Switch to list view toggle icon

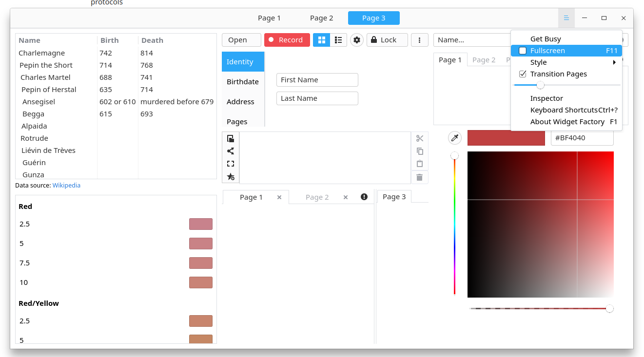click(x=338, y=40)
